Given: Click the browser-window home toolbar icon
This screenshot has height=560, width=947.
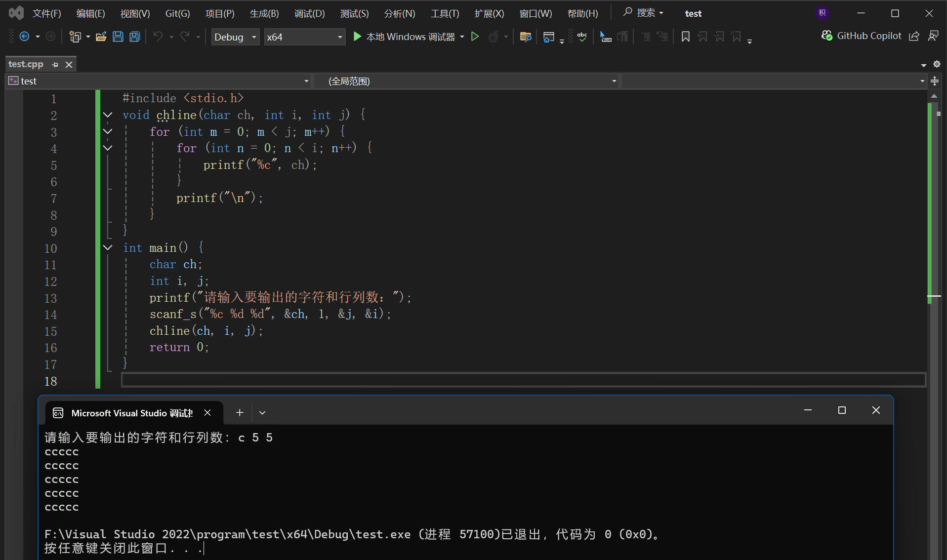Looking at the screenshot, I should point(548,37).
